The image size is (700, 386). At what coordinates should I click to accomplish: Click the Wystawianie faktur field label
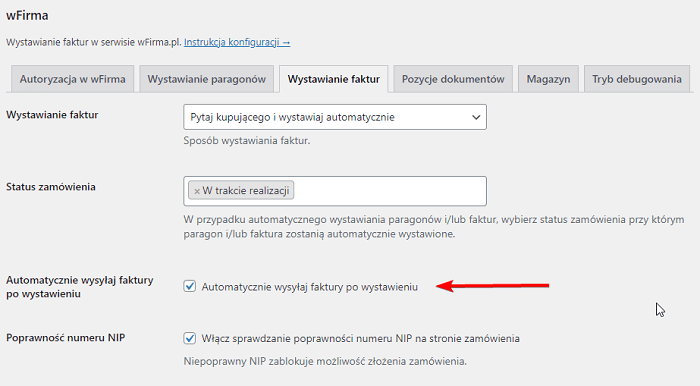(x=52, y=115)
